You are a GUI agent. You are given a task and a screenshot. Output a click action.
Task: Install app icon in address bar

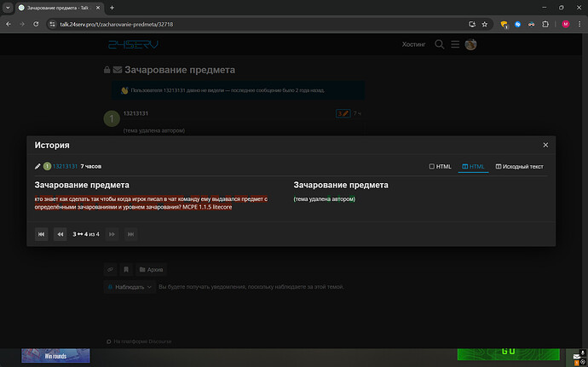472,24
